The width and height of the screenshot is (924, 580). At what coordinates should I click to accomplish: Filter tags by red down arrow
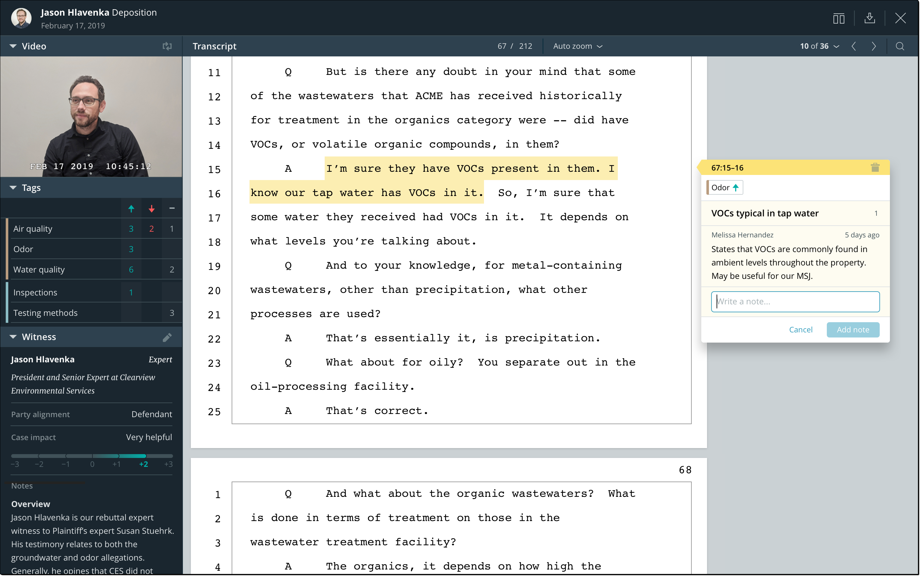(151, 209)
